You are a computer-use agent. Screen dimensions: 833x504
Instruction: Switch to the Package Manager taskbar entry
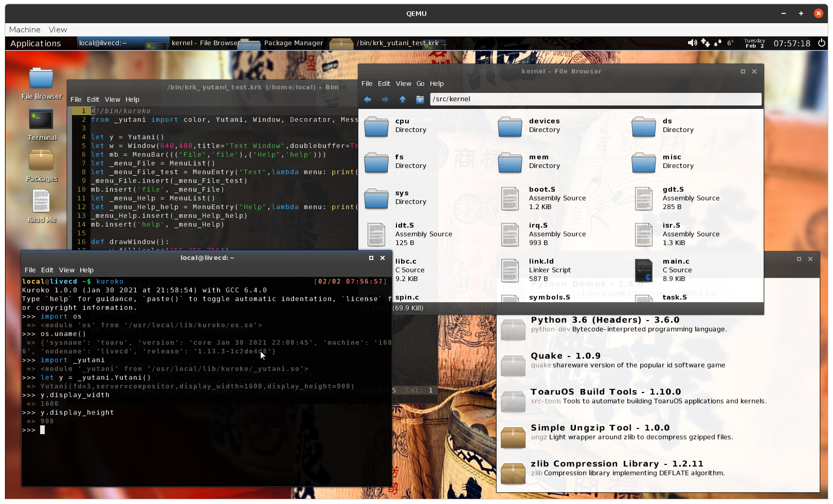294,43
